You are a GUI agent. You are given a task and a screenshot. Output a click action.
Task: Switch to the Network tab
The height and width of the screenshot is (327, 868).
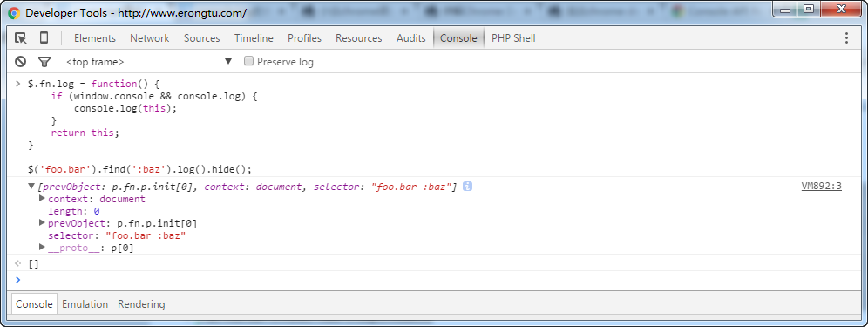[150, 38]
